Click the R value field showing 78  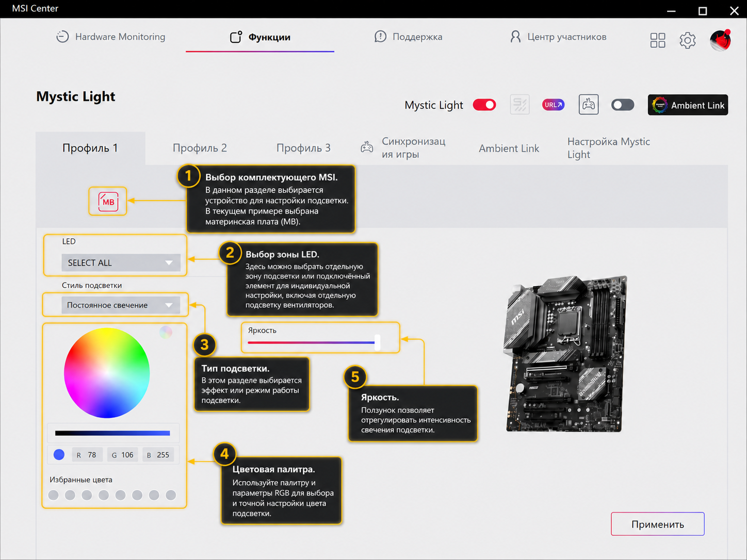(87, 455)
